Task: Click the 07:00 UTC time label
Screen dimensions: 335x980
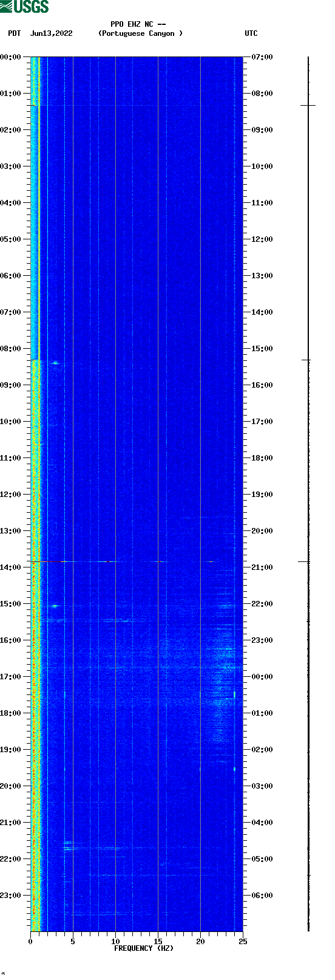Action: pos(262,57)
